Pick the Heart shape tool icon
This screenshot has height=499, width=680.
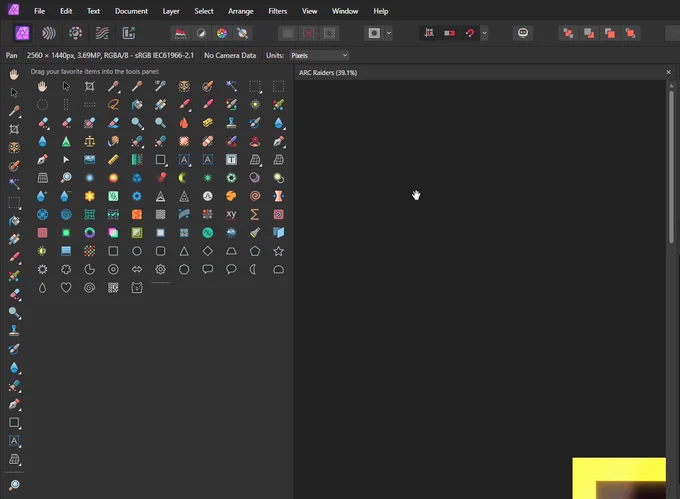(66, 287)
